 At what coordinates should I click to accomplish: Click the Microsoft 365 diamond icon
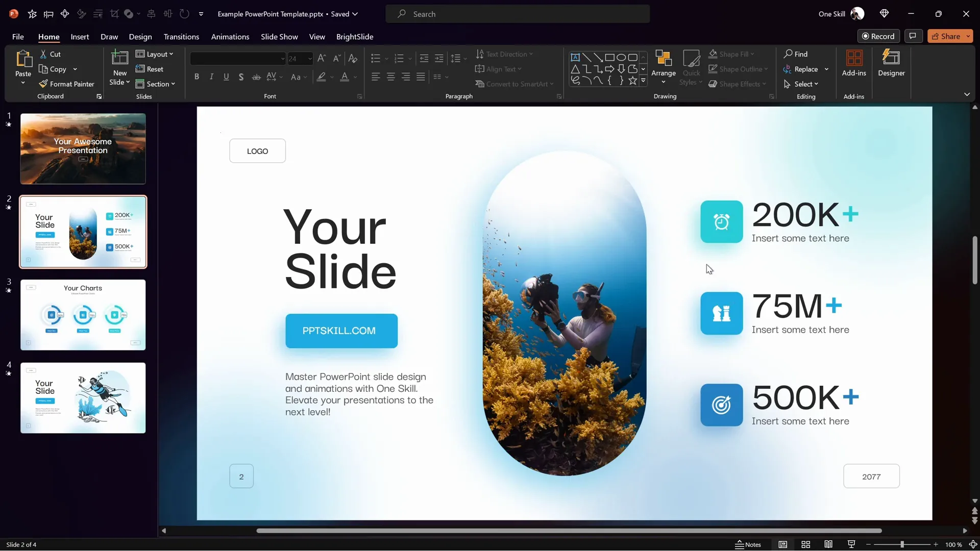point(885,14)
